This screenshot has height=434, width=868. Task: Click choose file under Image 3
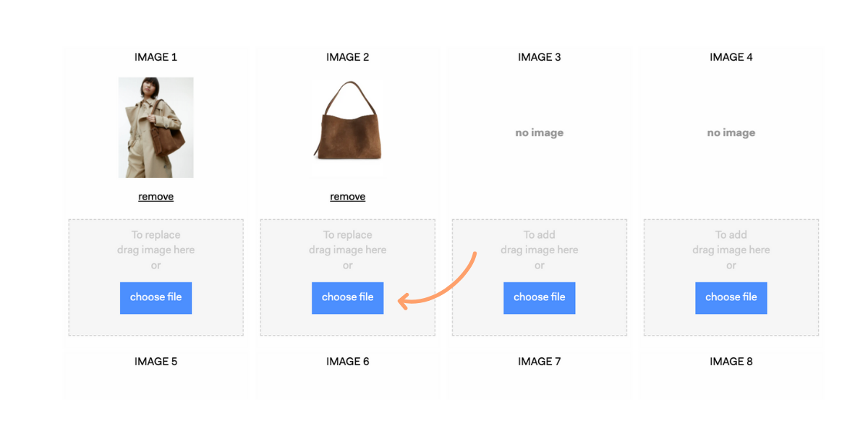(x=539, y=297)
